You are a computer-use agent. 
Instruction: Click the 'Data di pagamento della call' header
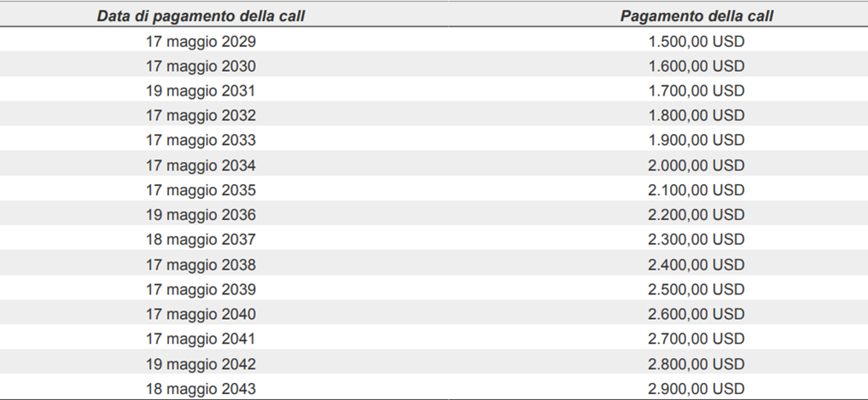click(x=201, y=16)
